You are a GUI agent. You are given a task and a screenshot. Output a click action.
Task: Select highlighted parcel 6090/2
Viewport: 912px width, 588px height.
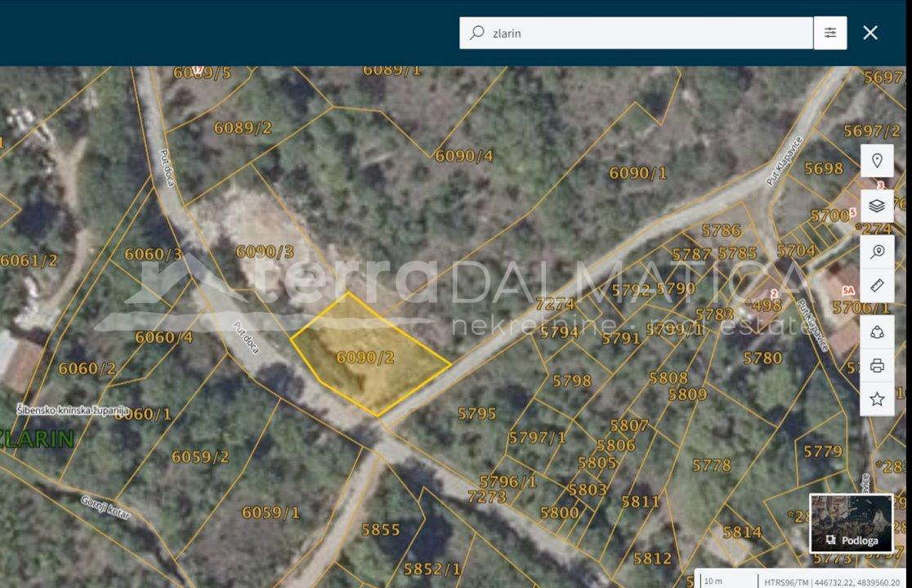click(365, 358)
